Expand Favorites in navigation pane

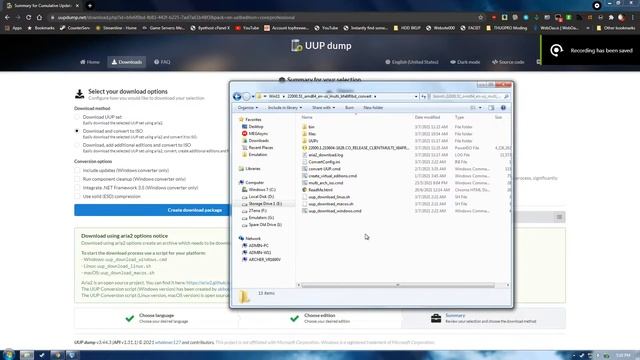tap(250, 120)
